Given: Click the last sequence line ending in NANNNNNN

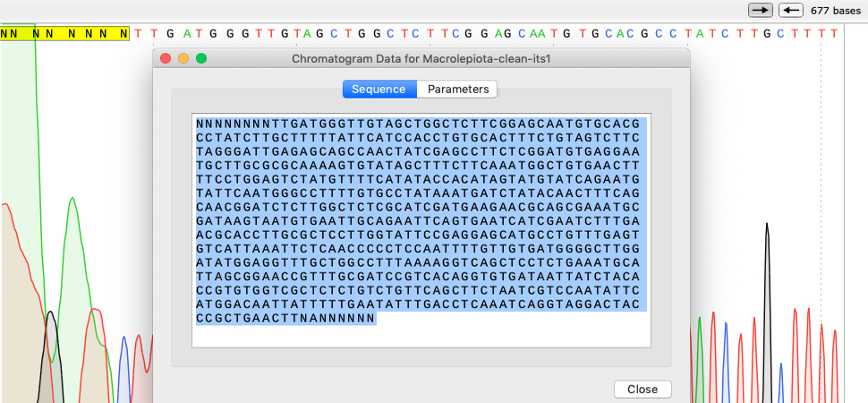Looking at the screenshot, I should [x=286, y=318].
